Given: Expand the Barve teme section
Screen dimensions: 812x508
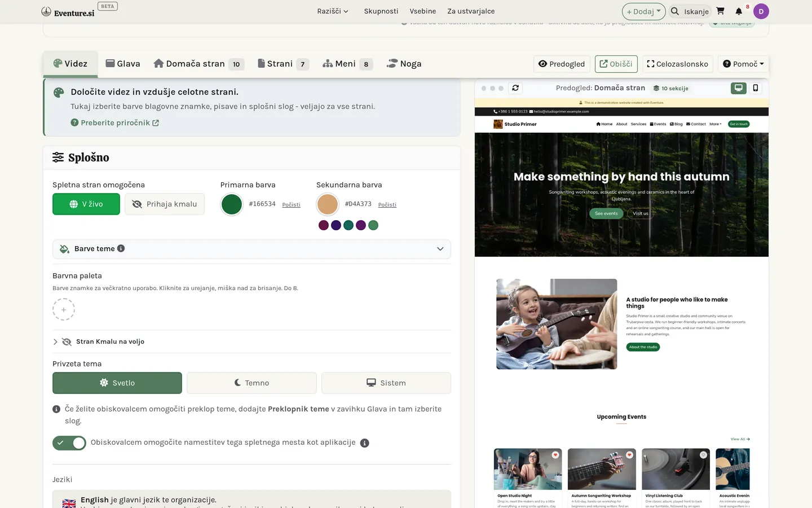Looking at the screenshot, I should point(251,249).
